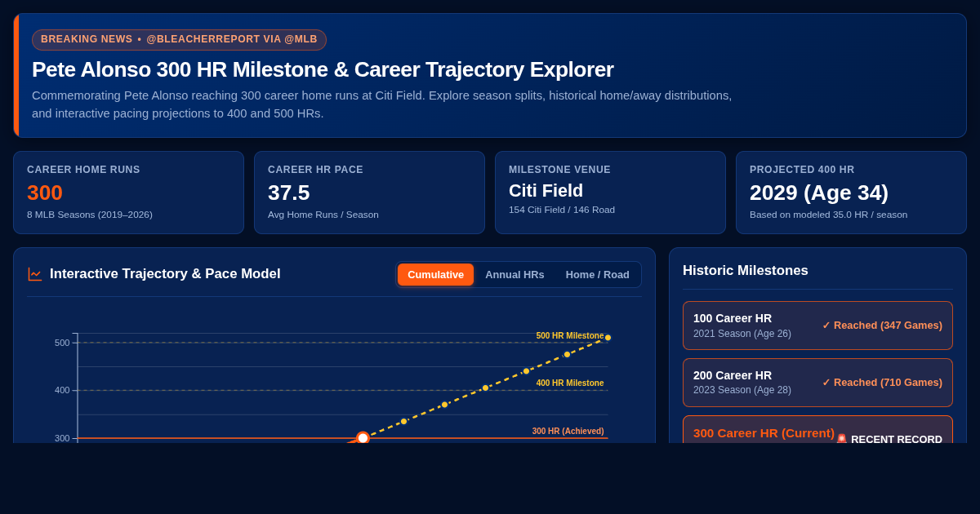Click the orange 300 HR marker on chart
The image size is (980, 514).
click(x=363, y=438)
